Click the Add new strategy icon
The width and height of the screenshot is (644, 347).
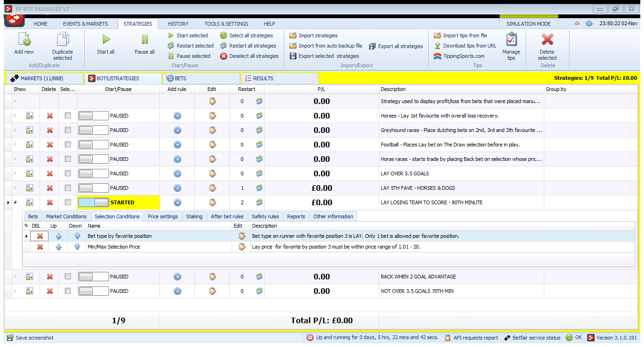coord(24,40)
